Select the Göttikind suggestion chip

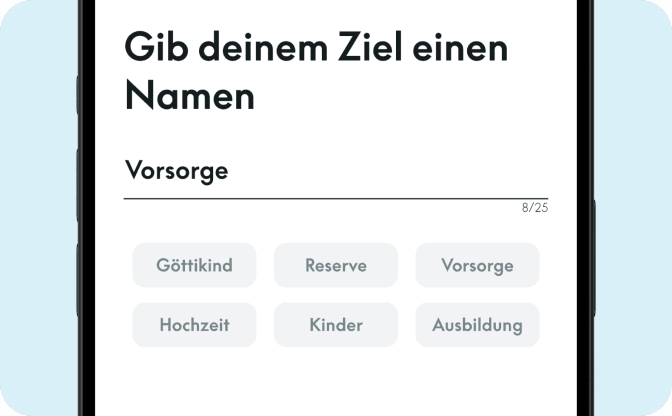(x=194, y=265)
